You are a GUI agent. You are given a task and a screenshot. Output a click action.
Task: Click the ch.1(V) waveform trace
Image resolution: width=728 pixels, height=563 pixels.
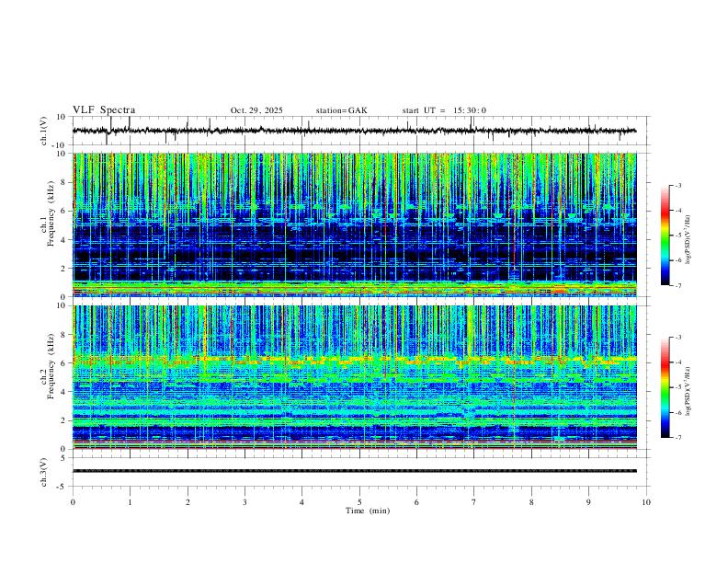pos(355,131)
